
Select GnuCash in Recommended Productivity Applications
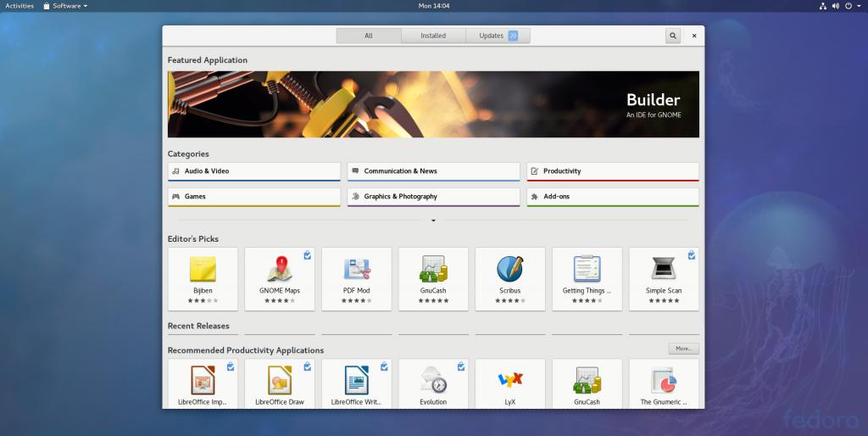coord(587,380)
